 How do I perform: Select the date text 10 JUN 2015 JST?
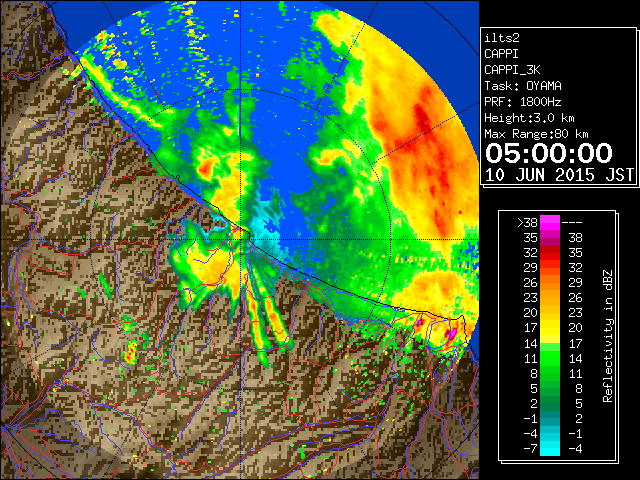click(x=559, y=175)
